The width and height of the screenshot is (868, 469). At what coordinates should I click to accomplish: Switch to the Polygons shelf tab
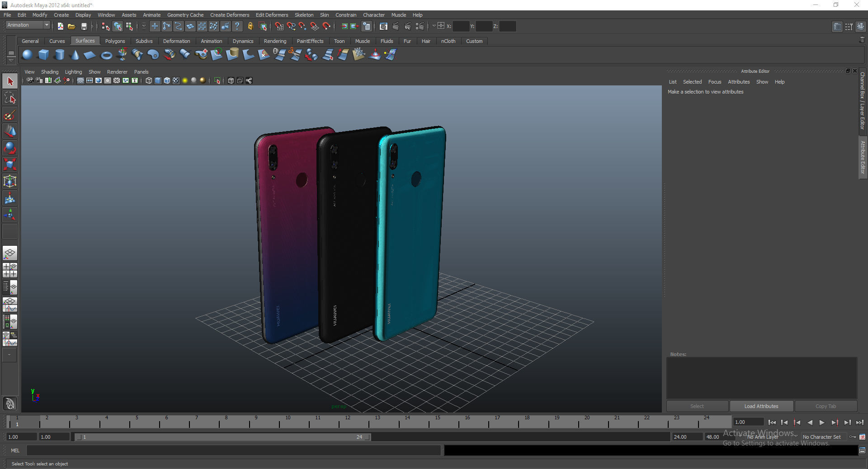click(x=115, y=41)
